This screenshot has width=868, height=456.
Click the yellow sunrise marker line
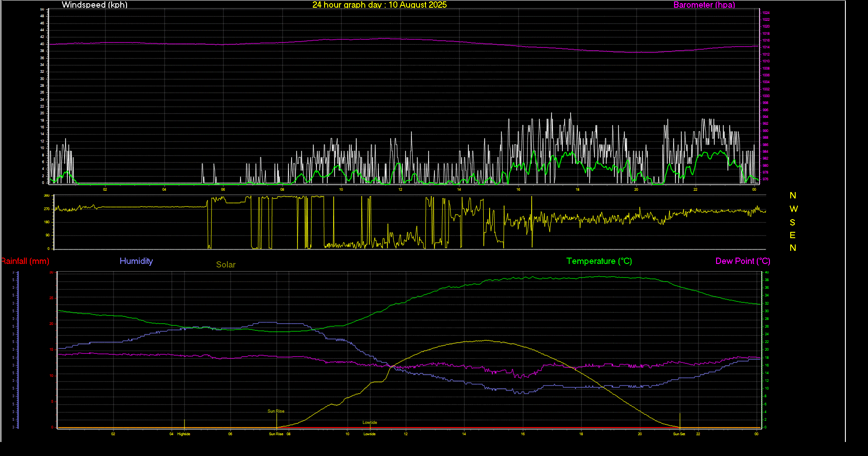[x=277, y=420]
